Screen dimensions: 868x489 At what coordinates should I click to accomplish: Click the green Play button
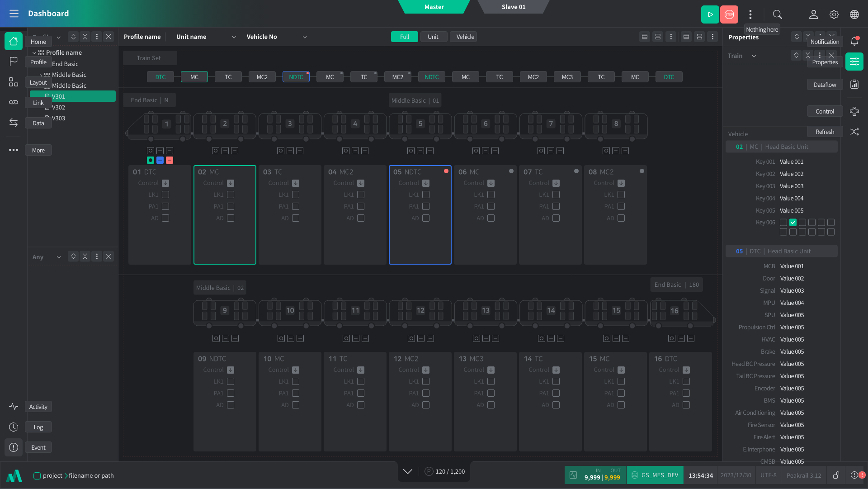(710, 14)
